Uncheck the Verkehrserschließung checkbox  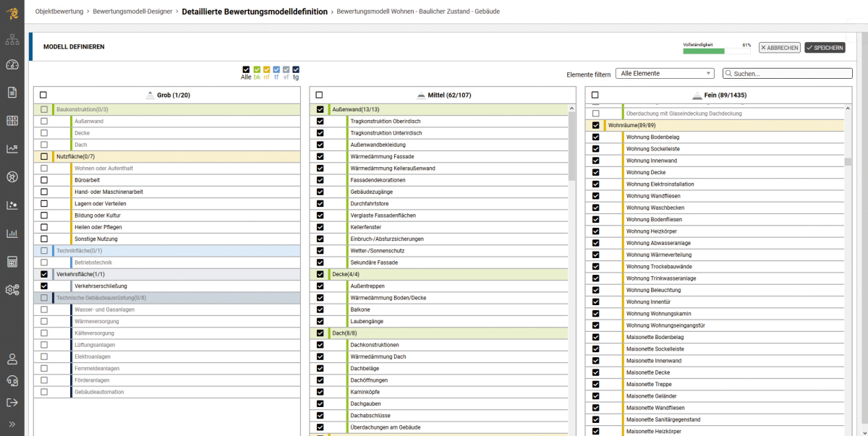(44, 286)
